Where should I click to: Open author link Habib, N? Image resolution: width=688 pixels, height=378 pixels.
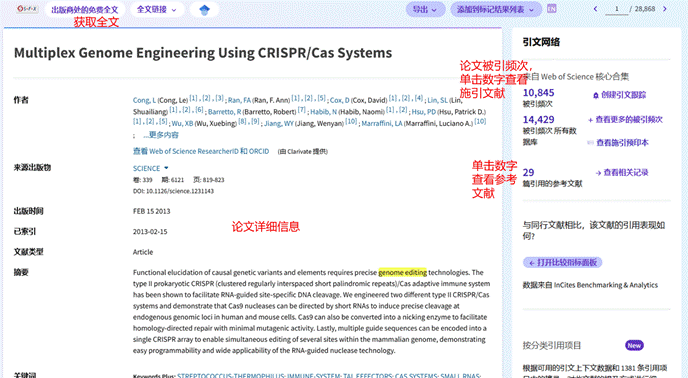[324, 112]
